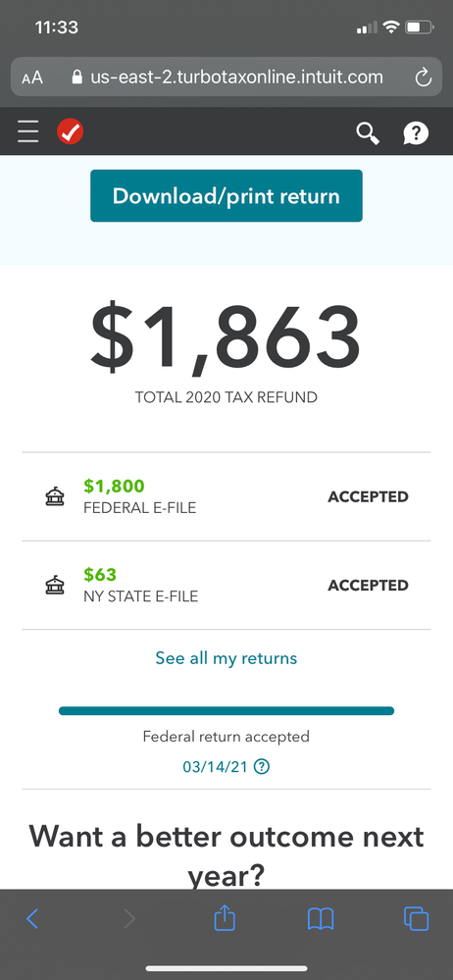Tap the Safari reload page icon
The image size is (453, 980).
(x=423, y=77)
